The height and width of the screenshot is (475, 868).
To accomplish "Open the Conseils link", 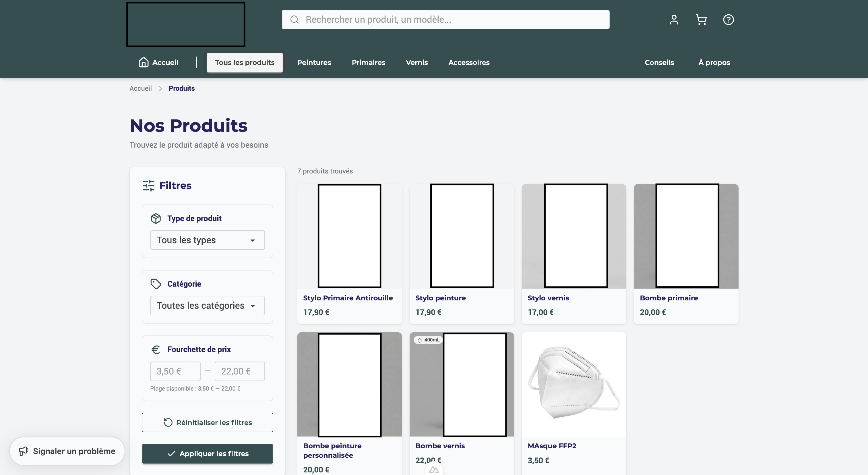I will click(659, 62).
